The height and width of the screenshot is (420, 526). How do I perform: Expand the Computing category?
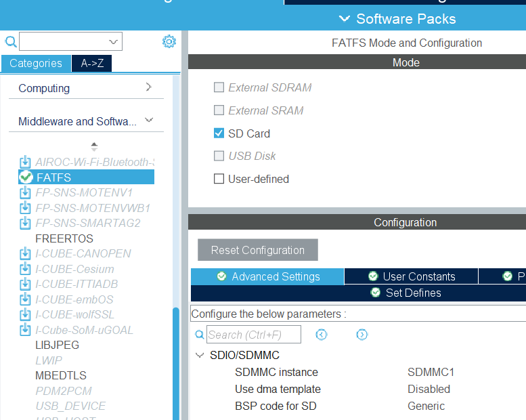coord(149,87)
